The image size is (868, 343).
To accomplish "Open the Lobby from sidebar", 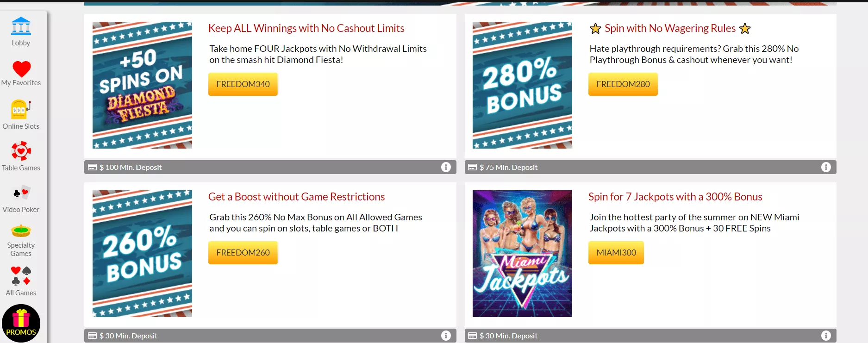I will click(21, 31).
